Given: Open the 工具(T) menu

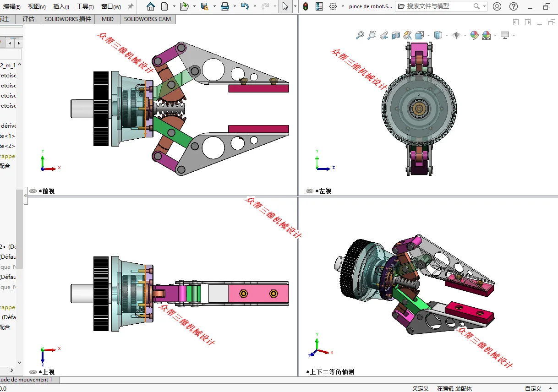Looking at the screenshot, I should tap(85, 7).
